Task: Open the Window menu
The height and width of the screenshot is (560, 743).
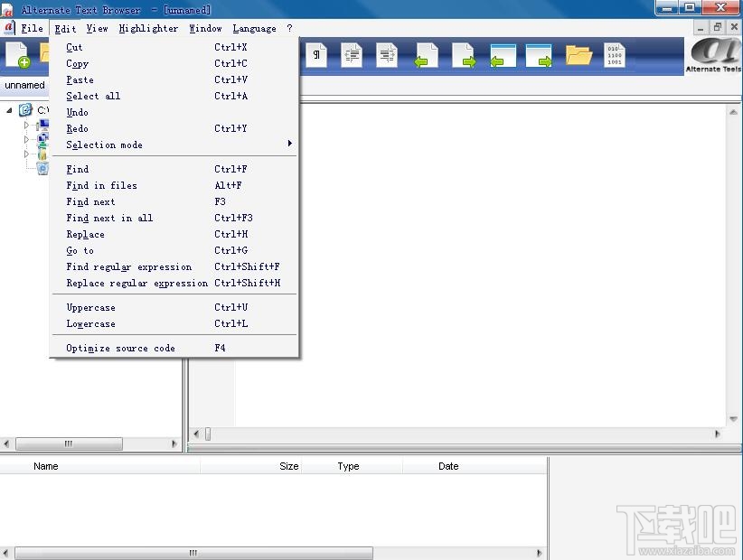Action: tap(205, 28)
